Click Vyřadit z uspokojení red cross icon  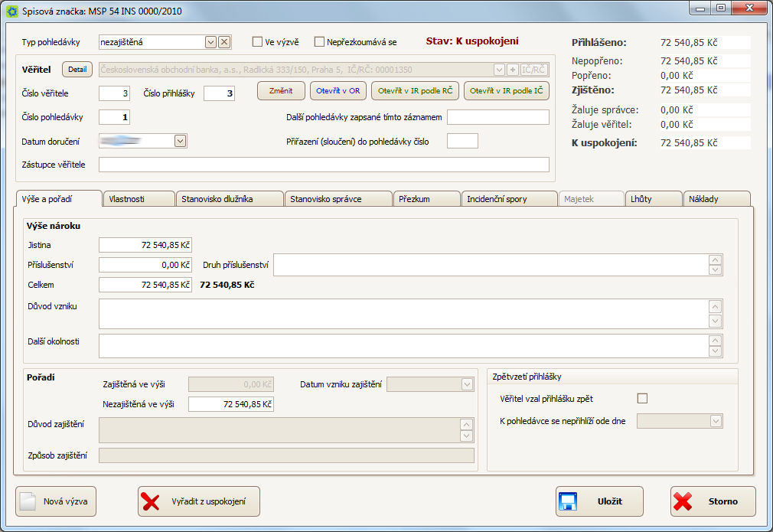(x=152, y=501)
